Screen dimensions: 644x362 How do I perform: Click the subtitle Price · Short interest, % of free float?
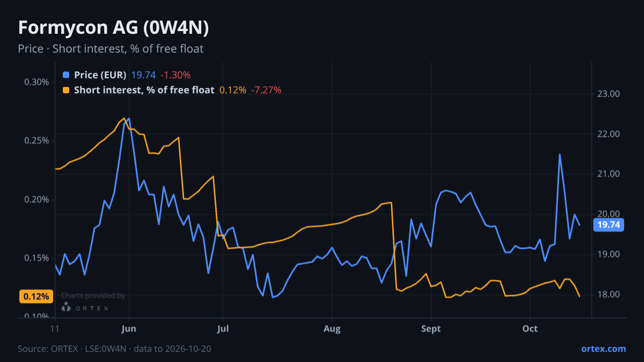click(x=111, y=49)
